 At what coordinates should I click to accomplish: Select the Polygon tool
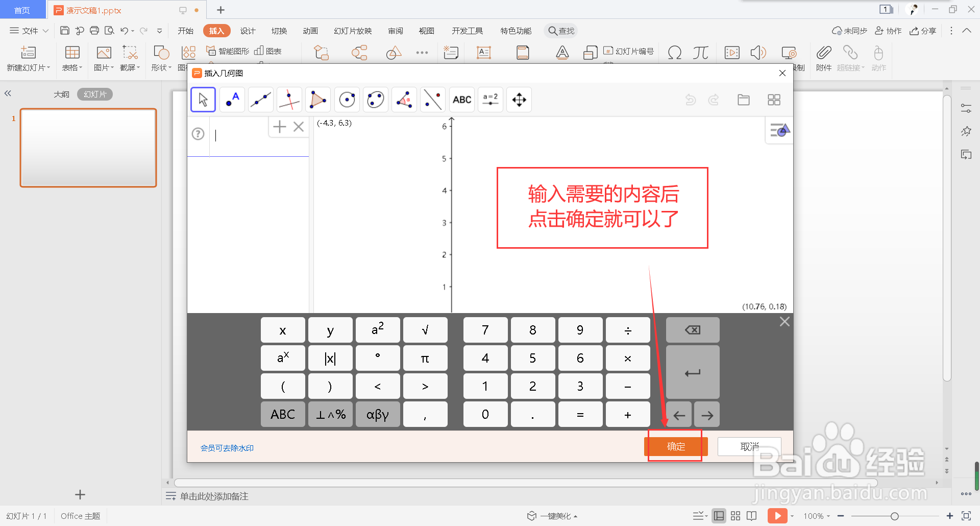(317, 100)
